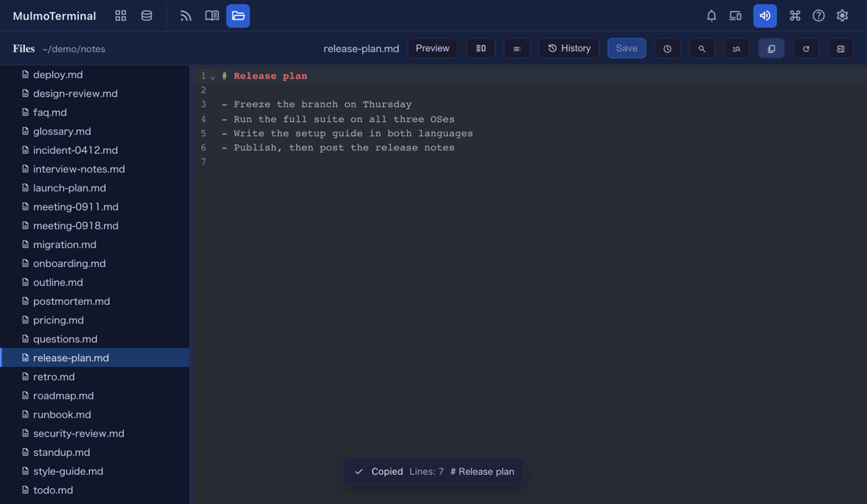Open the find-in-list search icon
Image resolution: width=867 pixels, height=504 pixels.
(x=736, y=49)
